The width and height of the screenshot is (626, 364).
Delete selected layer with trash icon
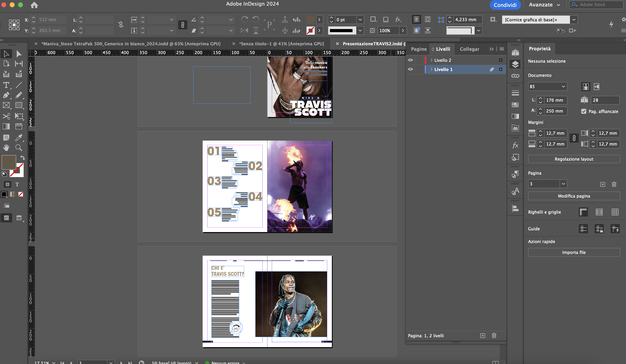pos(494,335)
